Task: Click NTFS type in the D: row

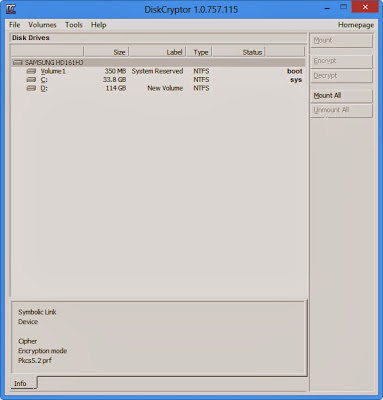Action: (201, 88)
